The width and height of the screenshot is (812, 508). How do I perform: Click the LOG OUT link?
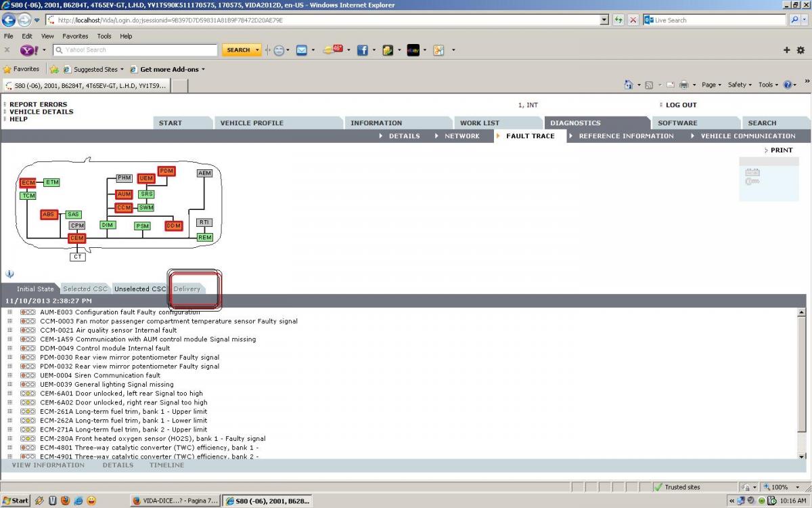point(681,105)
